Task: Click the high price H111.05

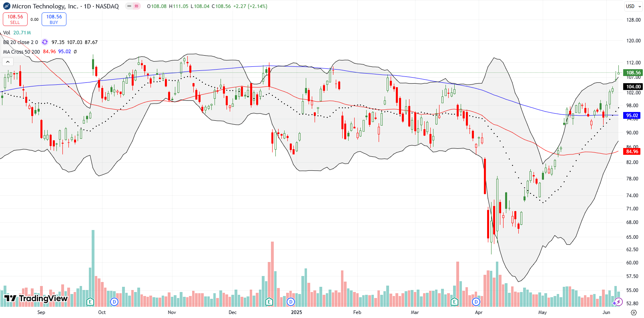Action: point(179,6)
